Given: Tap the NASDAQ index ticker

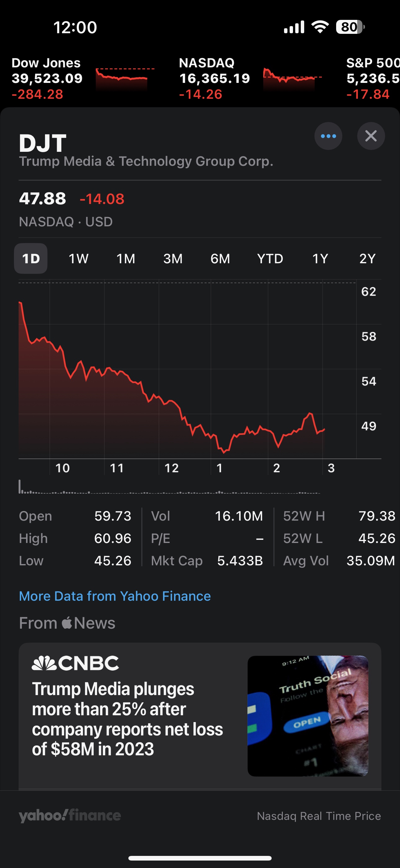Looking at the screenshot, I should (x=214, y=78).
